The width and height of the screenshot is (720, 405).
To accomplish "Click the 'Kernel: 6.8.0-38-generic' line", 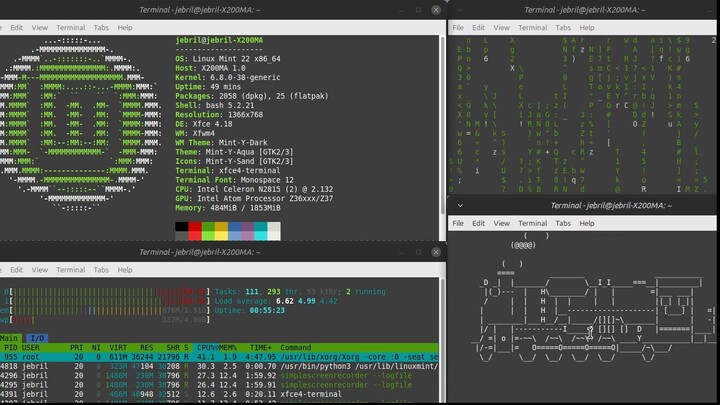I will click(x=228, y=77).
